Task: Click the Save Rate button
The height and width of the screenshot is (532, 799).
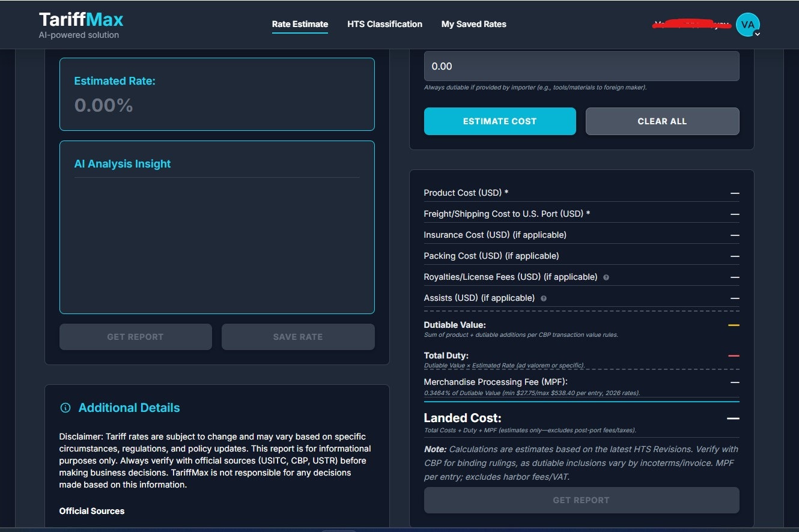Action: [298, 337]
